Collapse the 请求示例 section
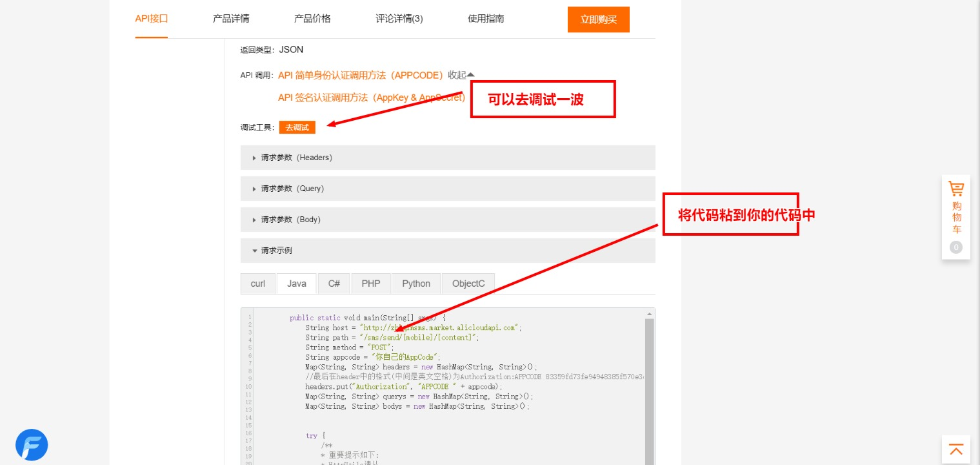Viewport: 980px width, 465px height. click(x=448, y=251)
